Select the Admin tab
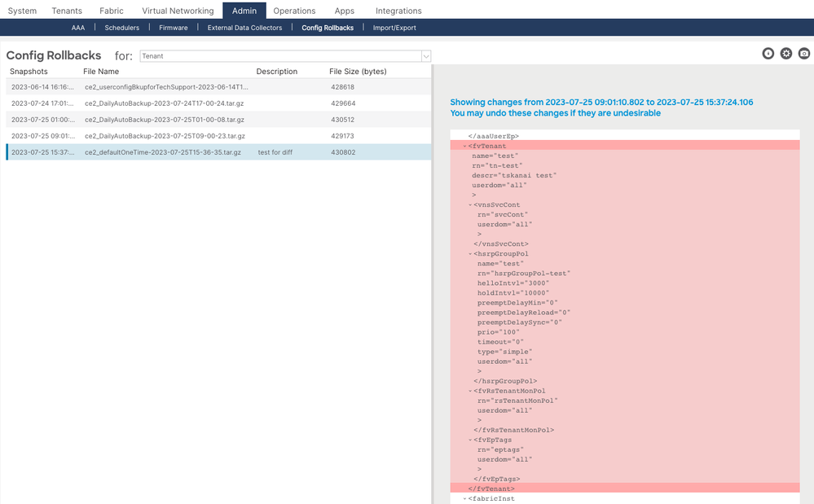The height and width of the screenshot is (504, 814). [244, 11]
